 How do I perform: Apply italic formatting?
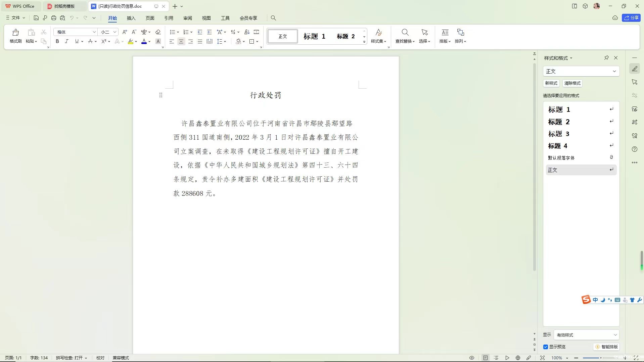coord(66,41)
